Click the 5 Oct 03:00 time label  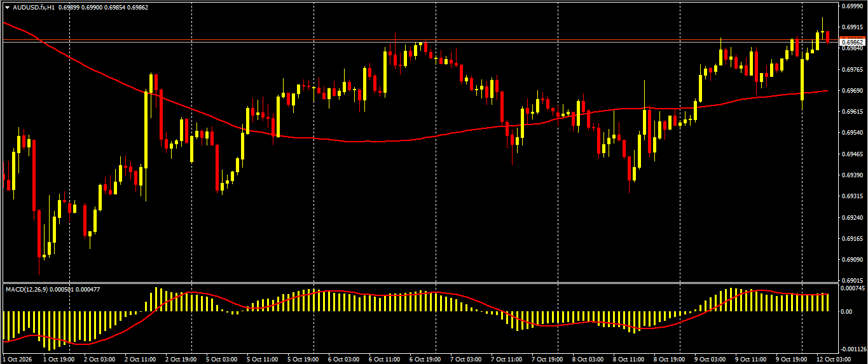tap(221, 359)
